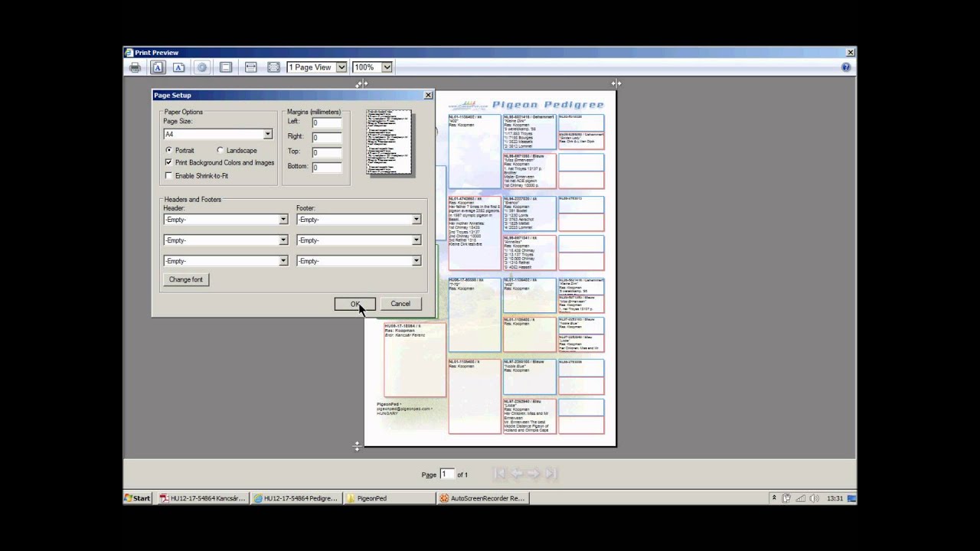The width and height of the screenshot is (980, 551).
Task: Select Landscape orientation toolbar icon
Action: point(178,67)
